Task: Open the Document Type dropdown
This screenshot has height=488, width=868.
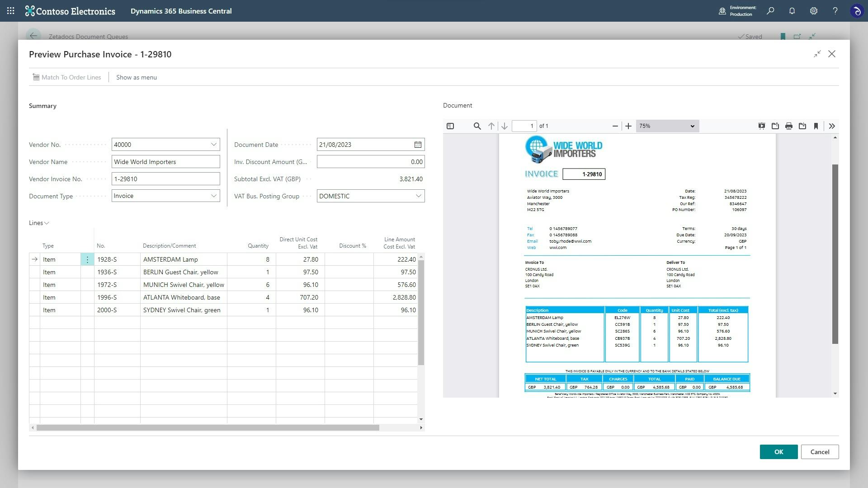Action: click(213, 196)
